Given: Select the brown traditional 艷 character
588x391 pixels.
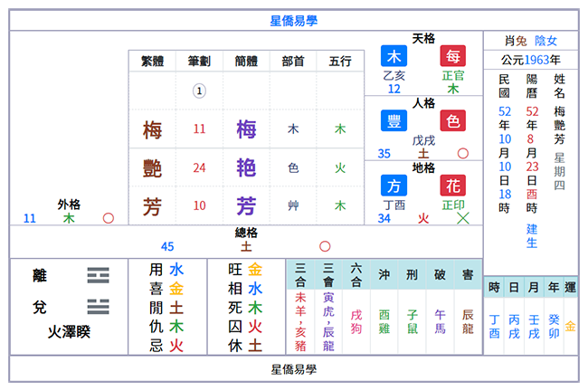Looking at the screenshot, I should (x=152, y=168).
